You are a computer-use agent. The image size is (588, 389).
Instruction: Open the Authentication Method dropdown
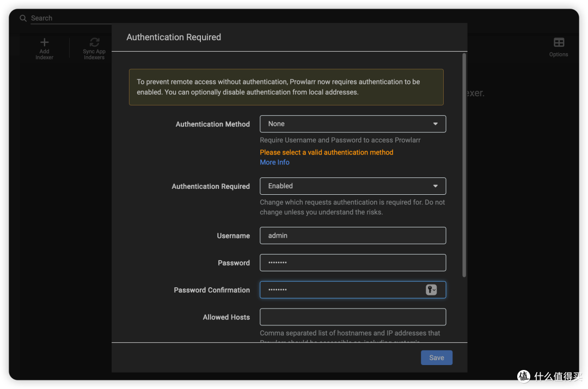coord(352,124)
